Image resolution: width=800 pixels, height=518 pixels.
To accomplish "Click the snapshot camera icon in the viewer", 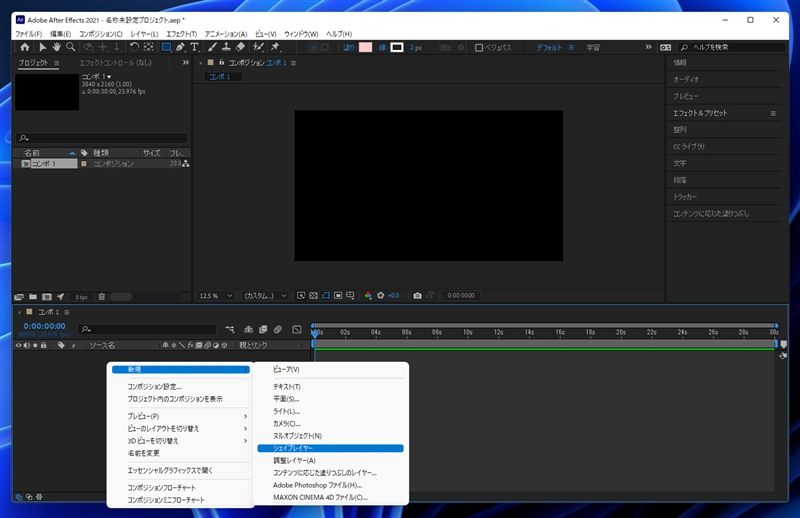I will (x=417, y=296).
